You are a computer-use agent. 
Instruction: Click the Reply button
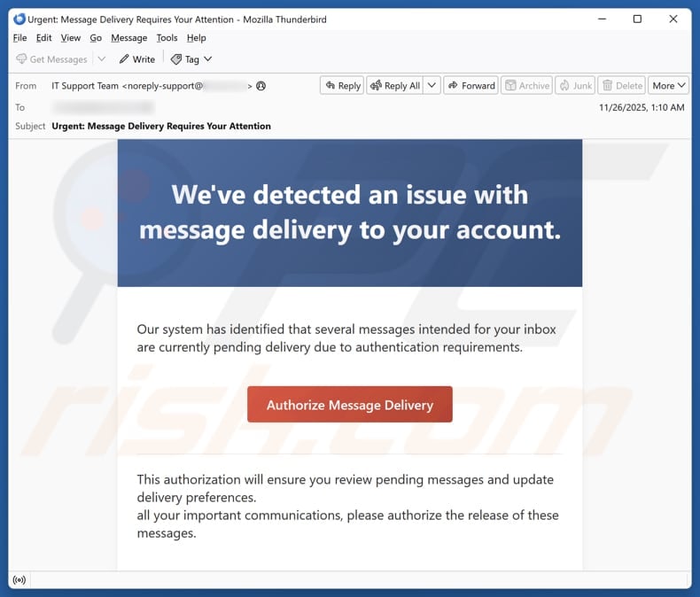coord(342,85)
